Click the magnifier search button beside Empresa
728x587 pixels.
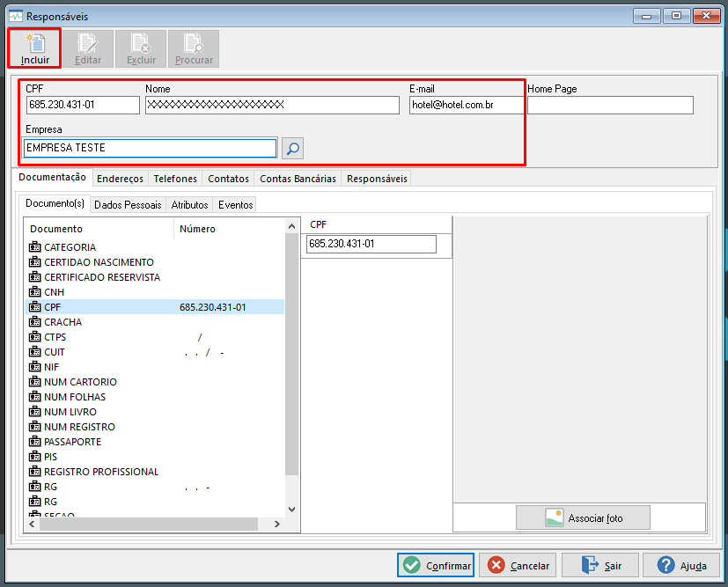coord(292,149)
